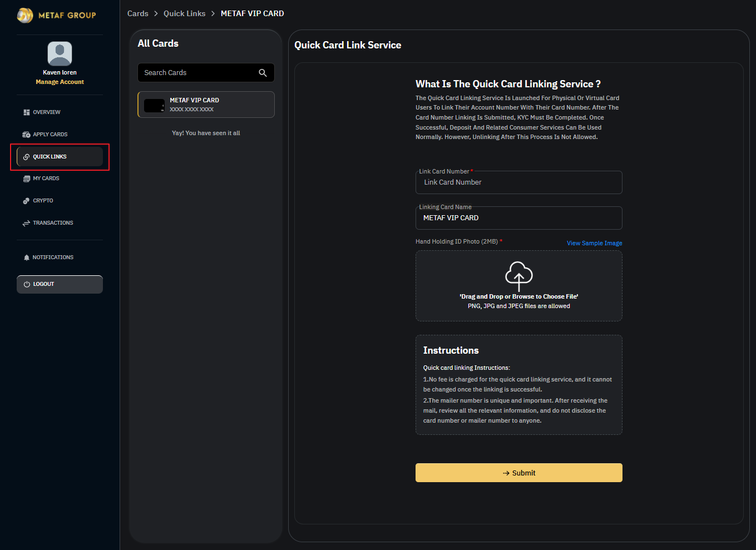Open the Transactions page
Viewport: 756px width, 550px height.
pos(53,223)
